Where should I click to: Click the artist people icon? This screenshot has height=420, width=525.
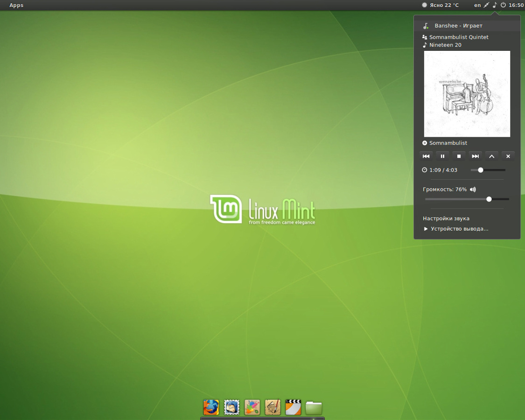(x=425, y=37)
